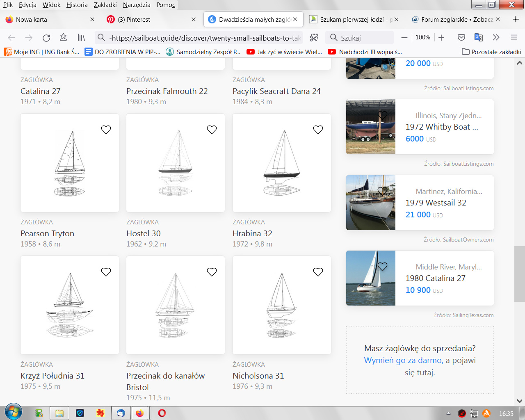Click the Wymień go za darmo link

coord(403,360)
